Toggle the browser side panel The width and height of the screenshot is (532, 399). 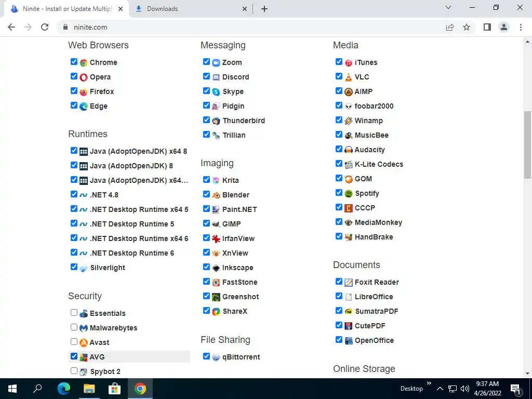tap(487, 27)
